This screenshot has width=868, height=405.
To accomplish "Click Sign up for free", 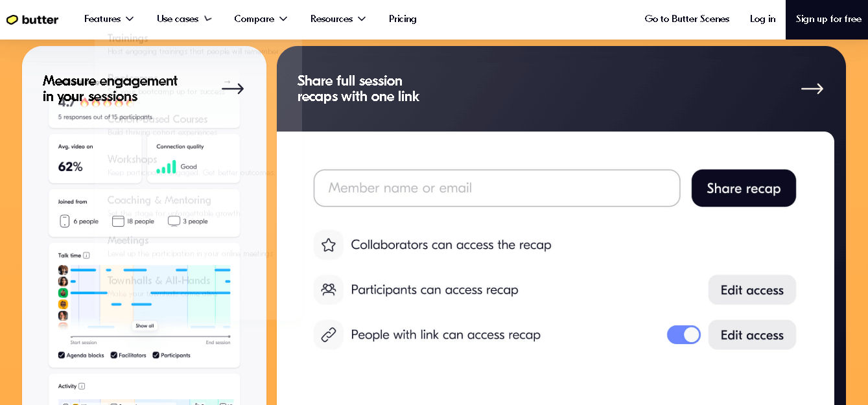I will click(x=828, y=19).
